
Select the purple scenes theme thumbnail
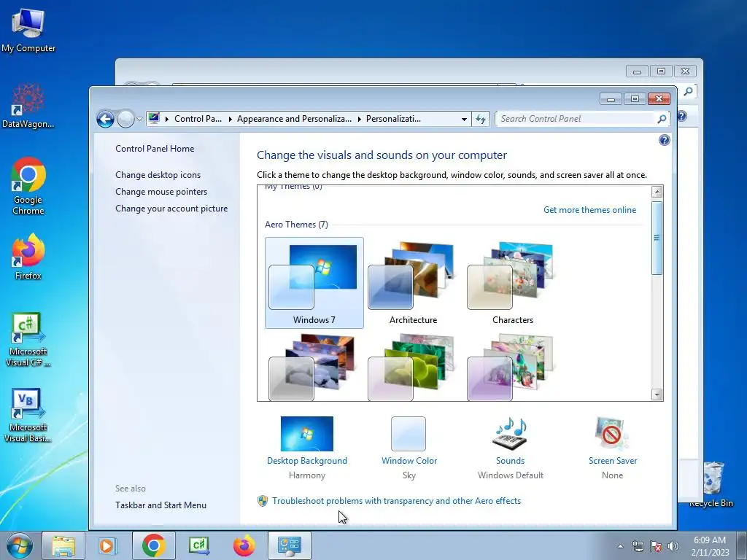click(x=513, y=367)
